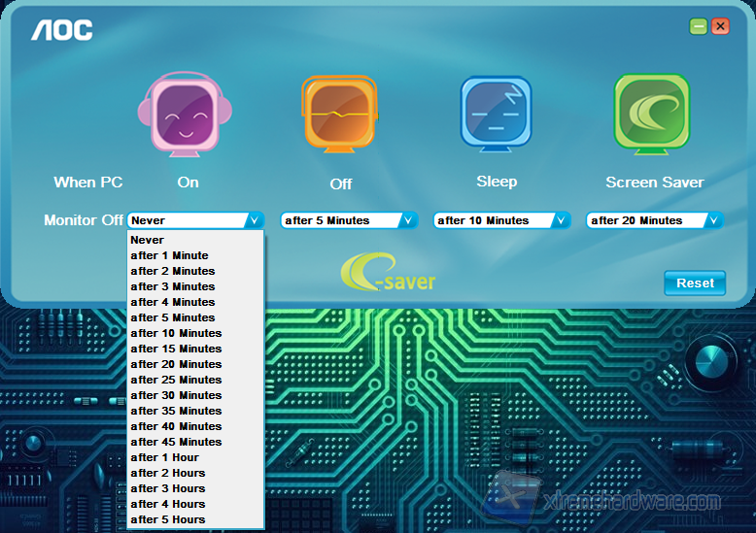The height and width of the screenshot is (533, 756).
Task: Pick 'after 30 Minutes' from the list
Action: point(176,395)
